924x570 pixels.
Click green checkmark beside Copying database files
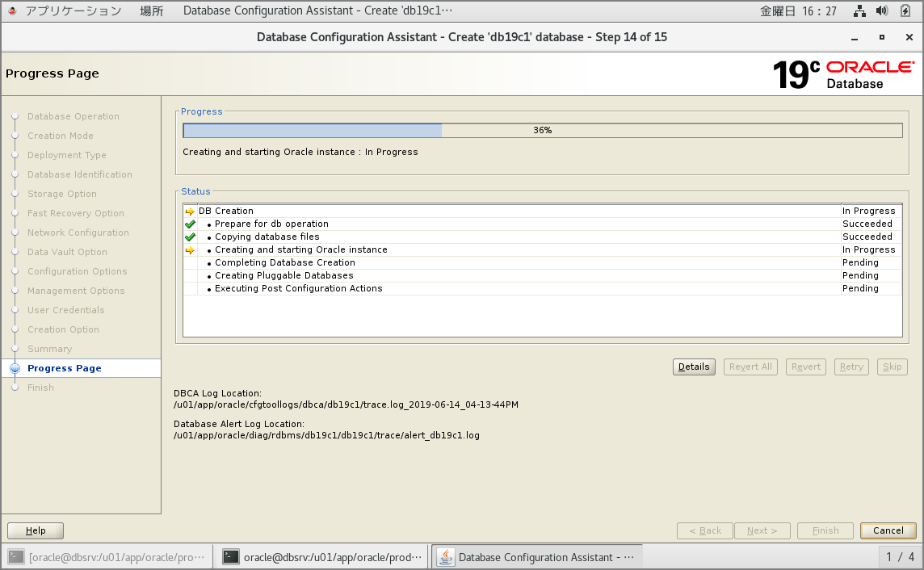tap(190, 237)
